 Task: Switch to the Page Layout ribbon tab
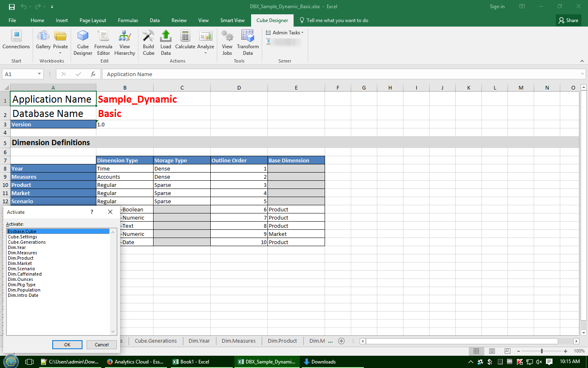pos(93,20)
